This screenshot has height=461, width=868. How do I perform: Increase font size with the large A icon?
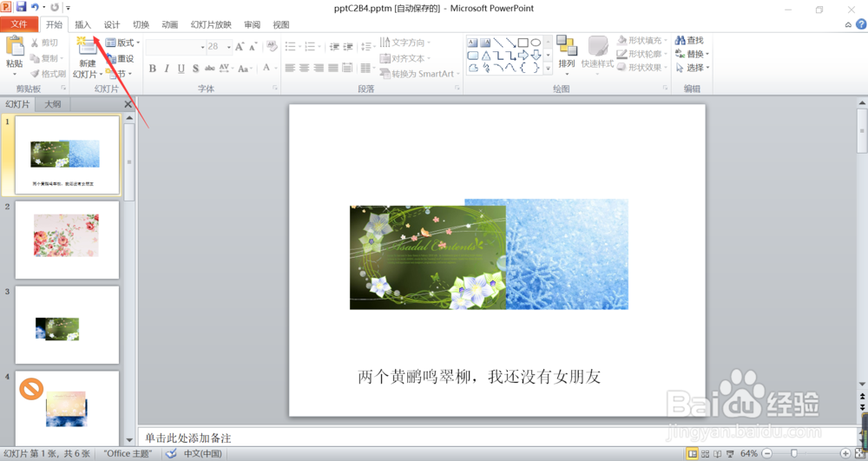coord(240,47)
